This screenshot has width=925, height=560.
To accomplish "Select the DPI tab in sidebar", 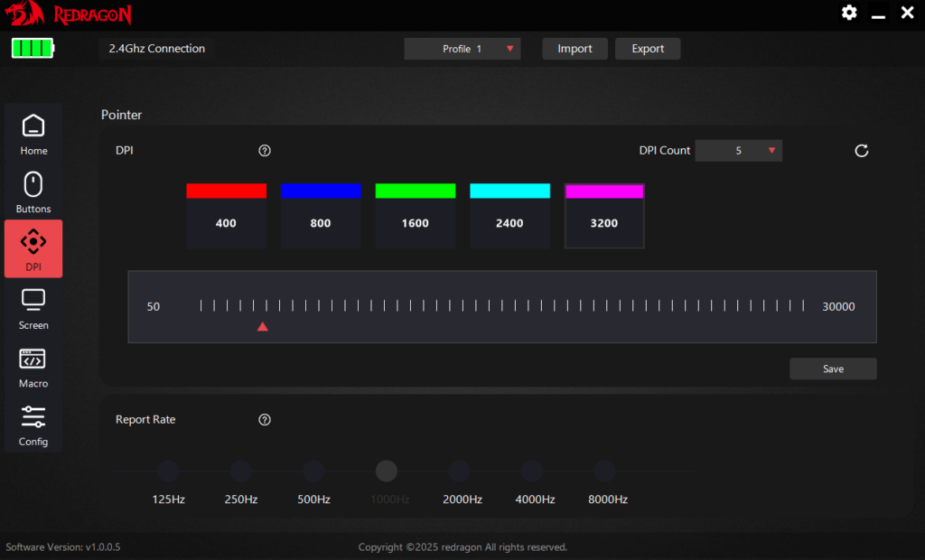I will 33,249.
